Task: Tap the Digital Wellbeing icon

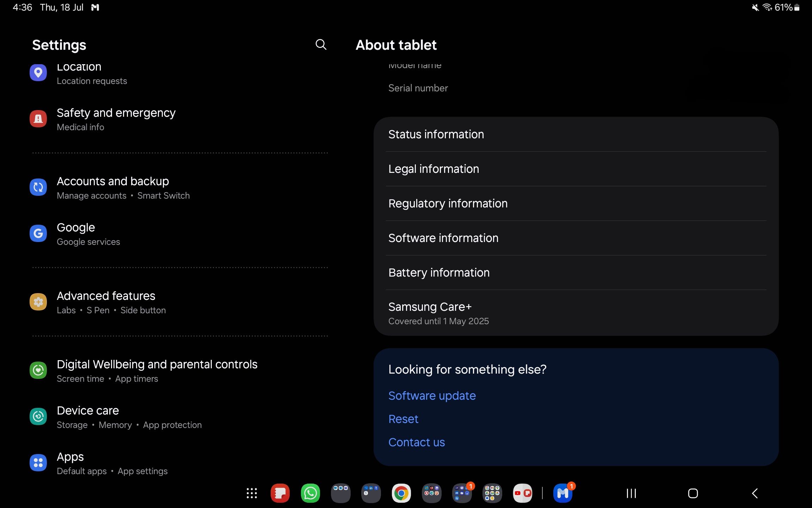Action: tap(38, 370)
